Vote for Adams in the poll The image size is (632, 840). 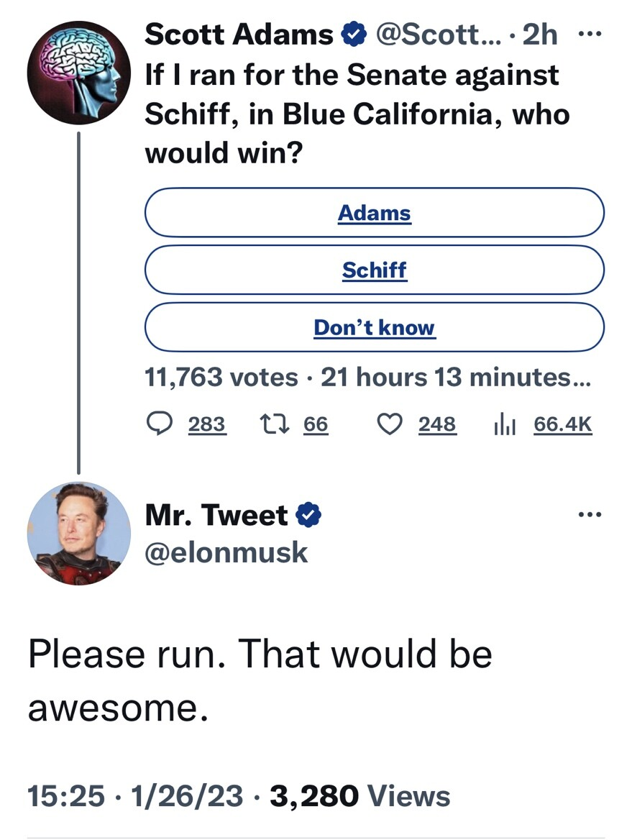374,213
